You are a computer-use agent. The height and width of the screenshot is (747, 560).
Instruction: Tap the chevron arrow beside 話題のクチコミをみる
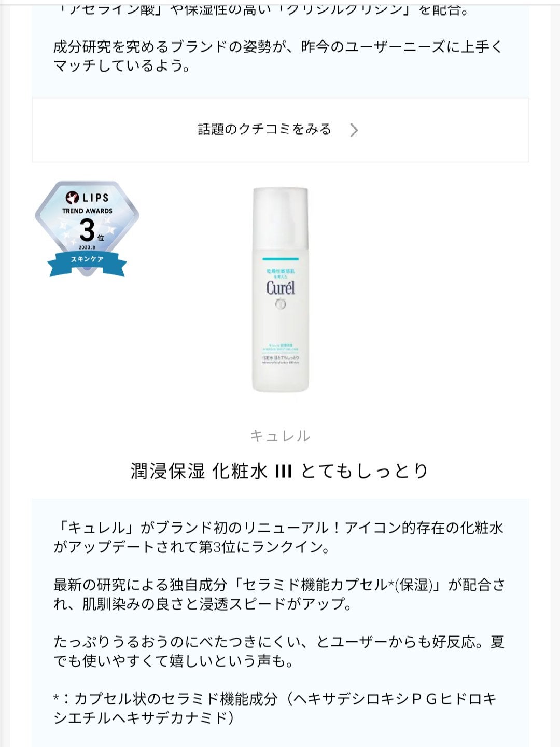pos(354,130)
